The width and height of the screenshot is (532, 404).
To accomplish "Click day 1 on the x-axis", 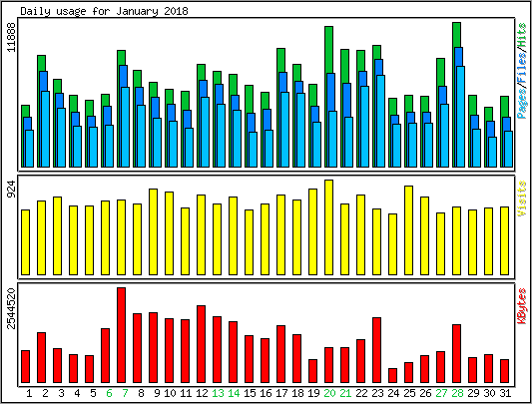I will pyautogui.click(x=29, y=393).
